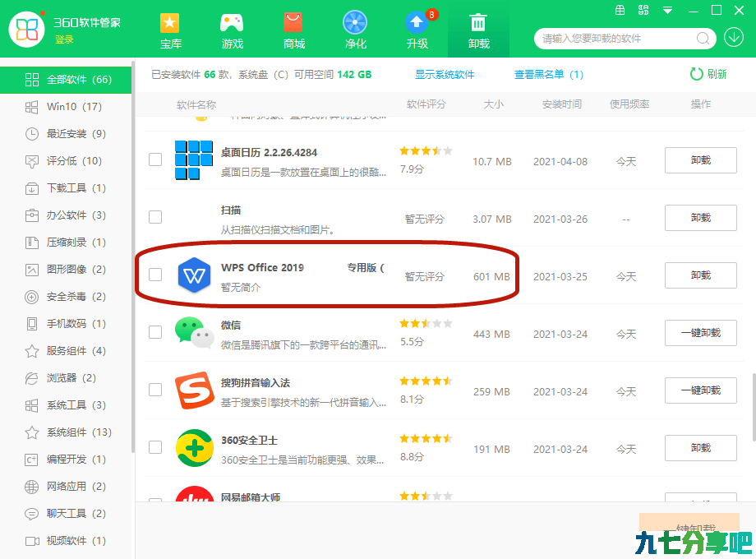Sort by 使用频率 column header
The width and height of the screenshot is (756, 559).
pos(629,104)
